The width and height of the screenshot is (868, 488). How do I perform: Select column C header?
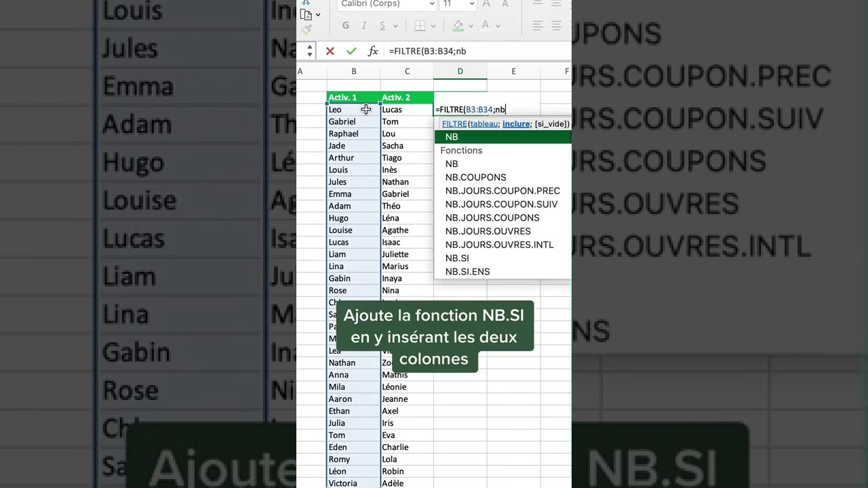pyautogui.click(x=407, y=71)
